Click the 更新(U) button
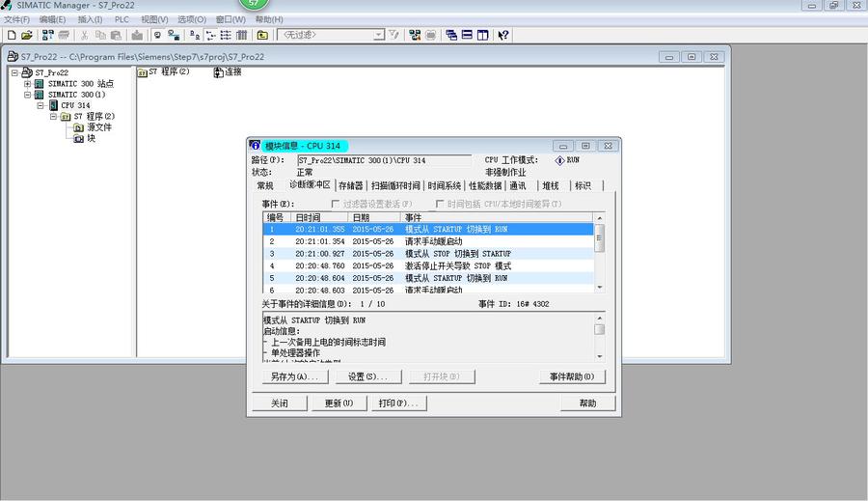 pyautogui.click(x=339, y=404)
